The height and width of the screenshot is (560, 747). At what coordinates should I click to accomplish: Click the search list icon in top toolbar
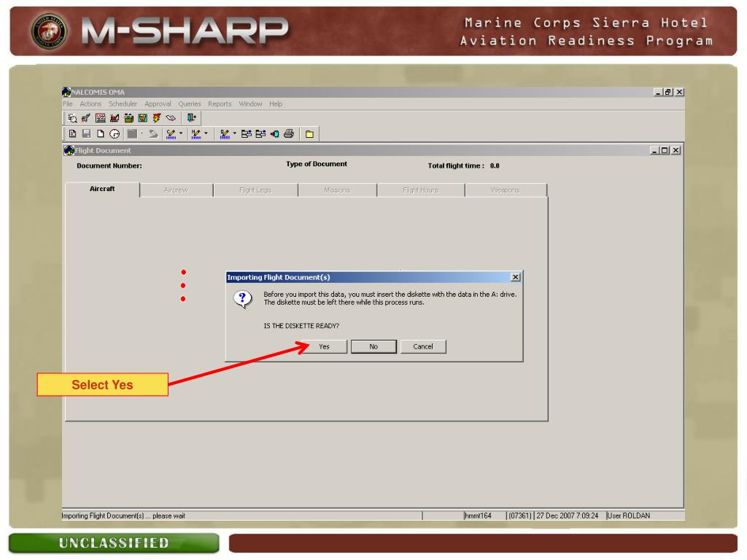[72, 118]
